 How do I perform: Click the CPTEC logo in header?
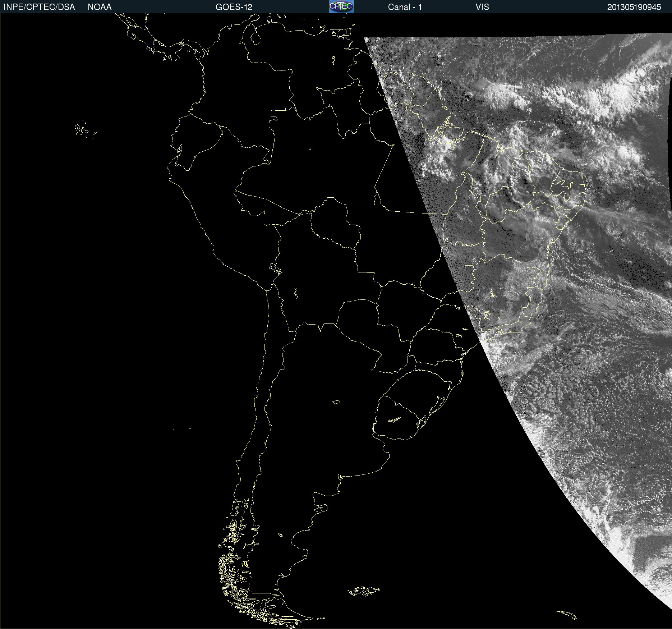(341, 6)
